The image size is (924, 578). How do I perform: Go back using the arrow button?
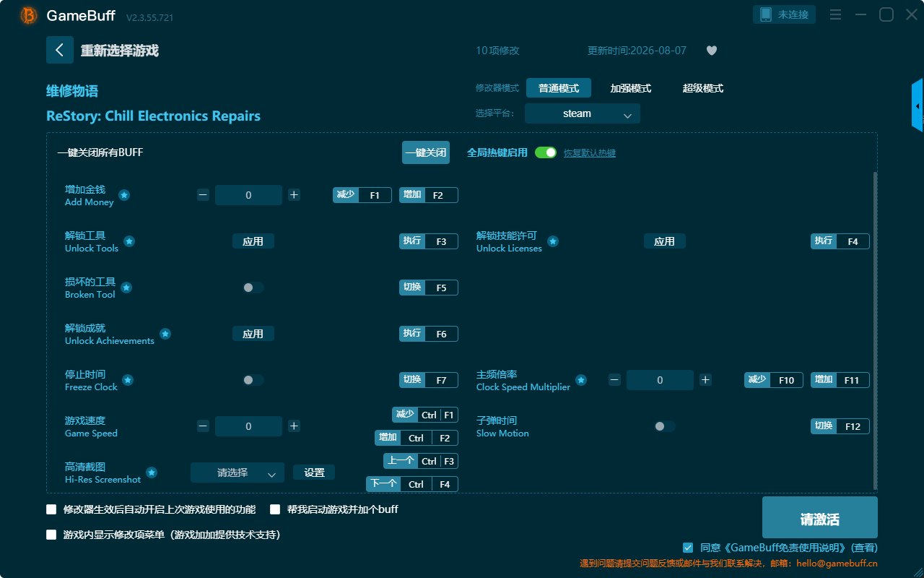60,50
